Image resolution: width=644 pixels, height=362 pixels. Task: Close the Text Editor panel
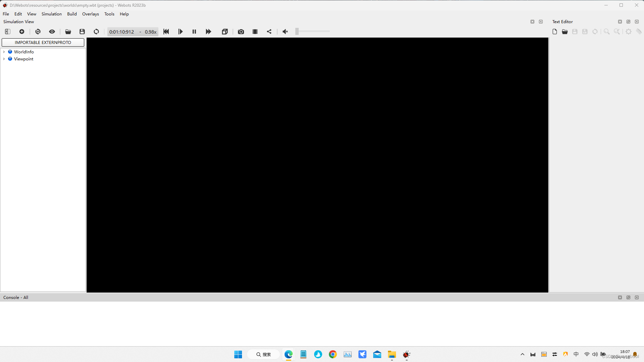coord(637,22)
